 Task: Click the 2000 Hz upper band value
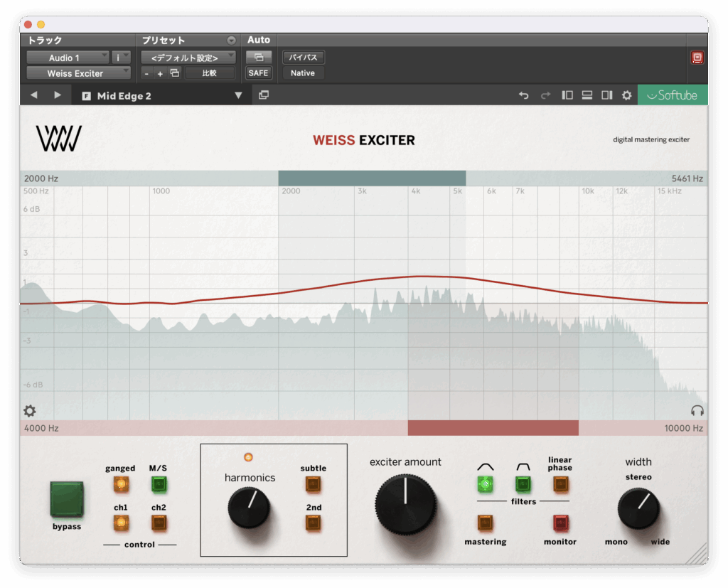click(x=41, y=178)
